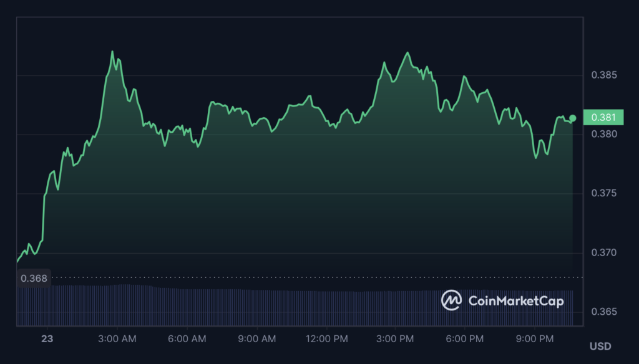Click the 0.368 opening price label
This screenshot has width=639, height=364.
34,278
